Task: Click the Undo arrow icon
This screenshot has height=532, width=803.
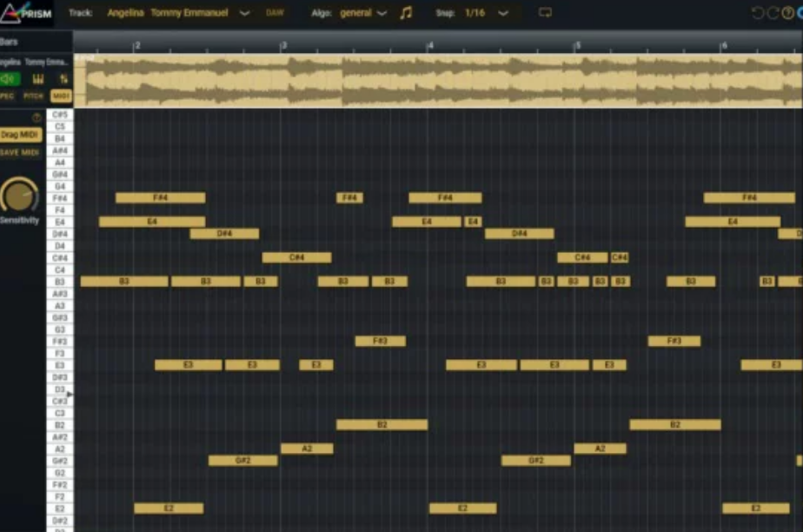Action: (757, 13)
